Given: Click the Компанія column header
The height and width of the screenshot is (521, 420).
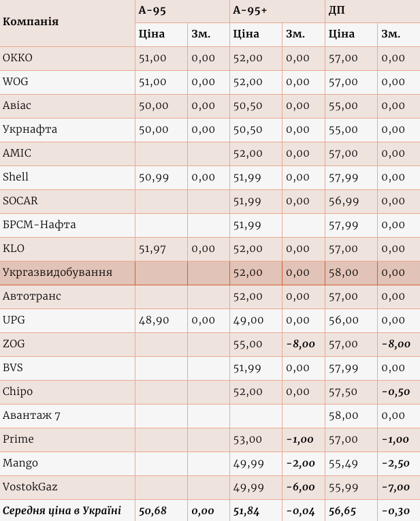Looking at the screenshot, I should click(x=67, y=23).
